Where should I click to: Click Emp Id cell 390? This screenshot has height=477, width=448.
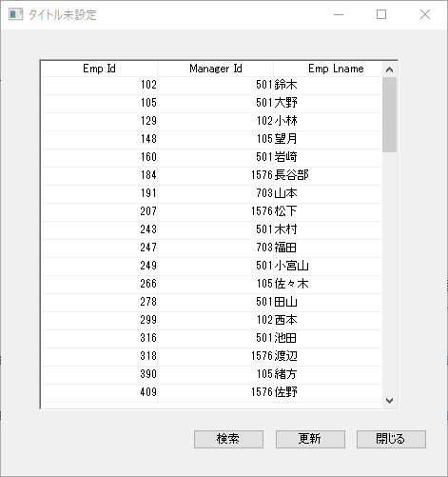pyautogui.click(x=99, y=374)
